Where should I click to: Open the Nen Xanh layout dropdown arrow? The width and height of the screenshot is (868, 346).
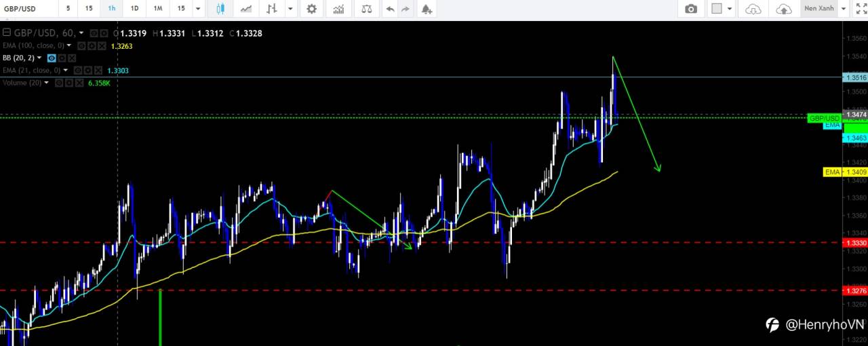(x=844, y=9)
